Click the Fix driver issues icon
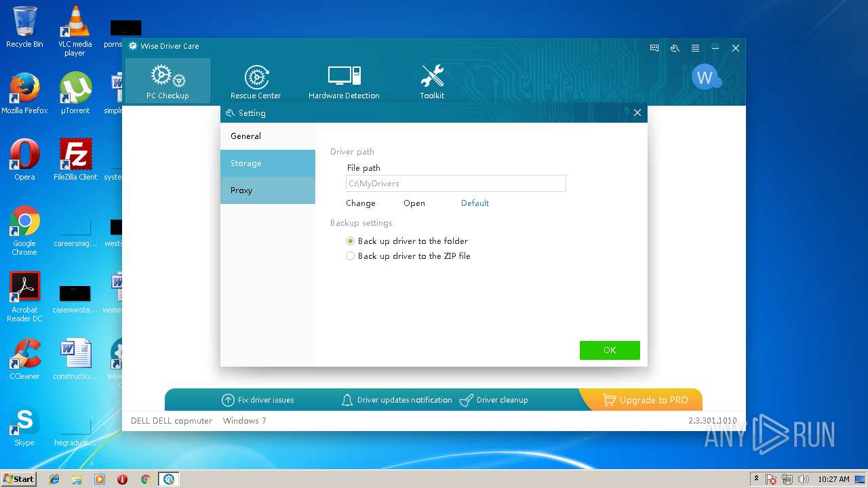 tap(228, 400)
